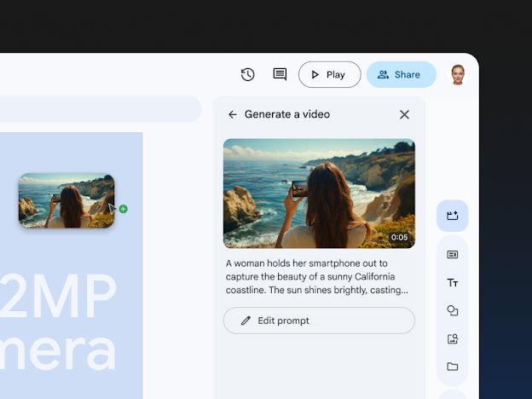Go back from Generate a video panel
This screenshot has width=532, height=399.
point(233,114)
